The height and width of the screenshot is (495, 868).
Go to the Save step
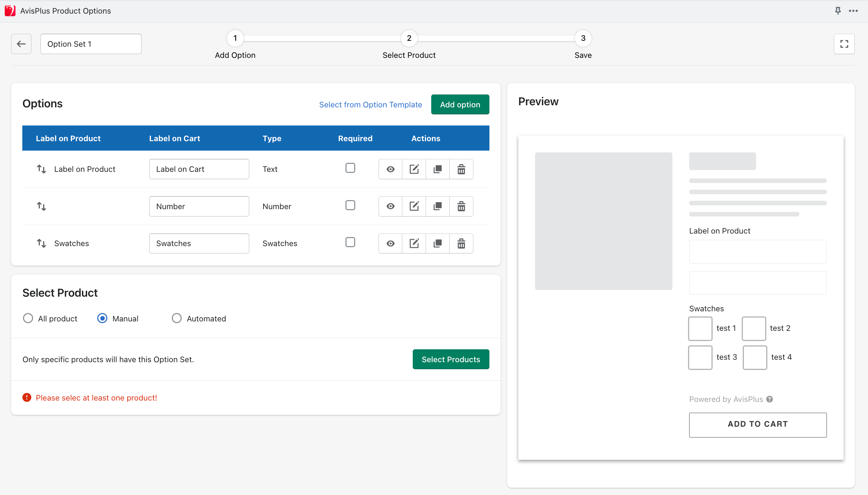click(x=583, y=38)
